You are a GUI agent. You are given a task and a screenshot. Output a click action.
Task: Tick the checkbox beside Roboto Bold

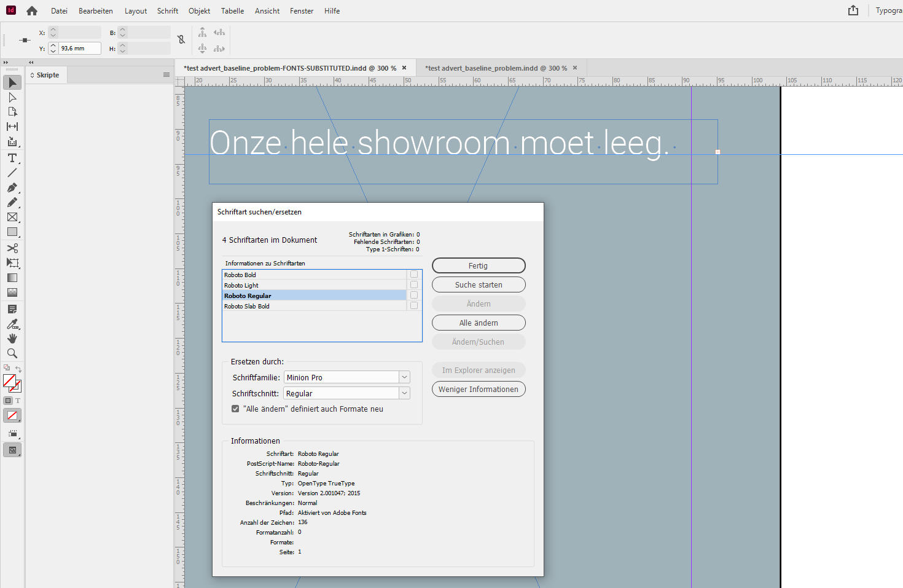413,274
